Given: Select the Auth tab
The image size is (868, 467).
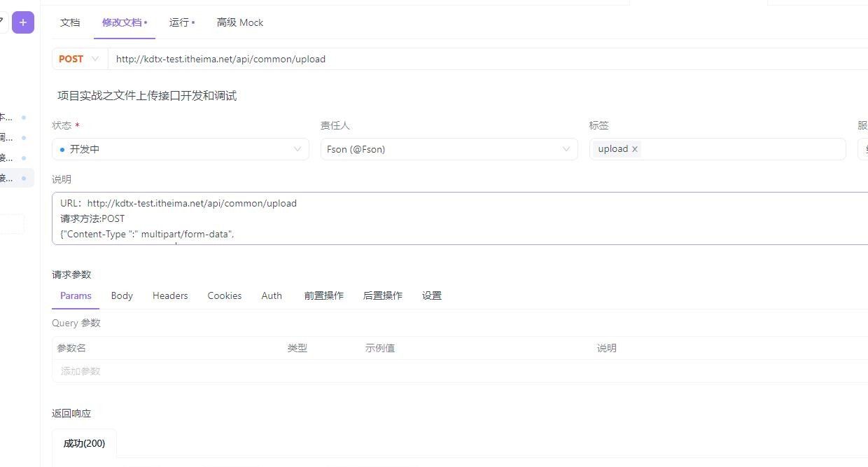Looking at the screenshot, I should pos(272,295).
